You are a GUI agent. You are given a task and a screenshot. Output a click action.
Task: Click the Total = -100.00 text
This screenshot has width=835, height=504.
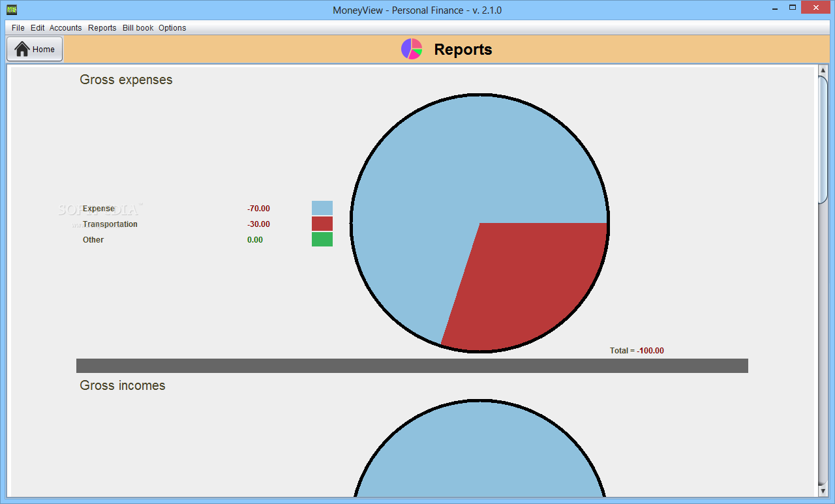pyautogui.click(x=637, y=351)
